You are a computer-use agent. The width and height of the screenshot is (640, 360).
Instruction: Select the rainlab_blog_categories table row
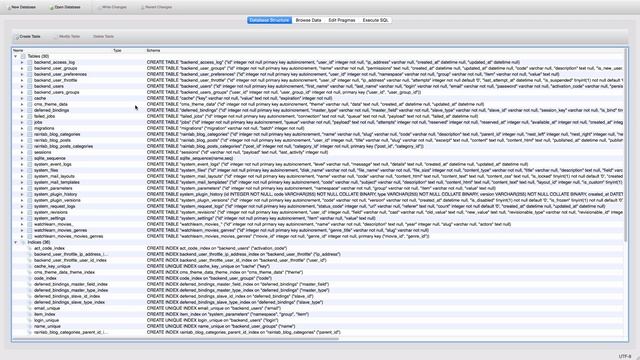(x=318, y=134)
